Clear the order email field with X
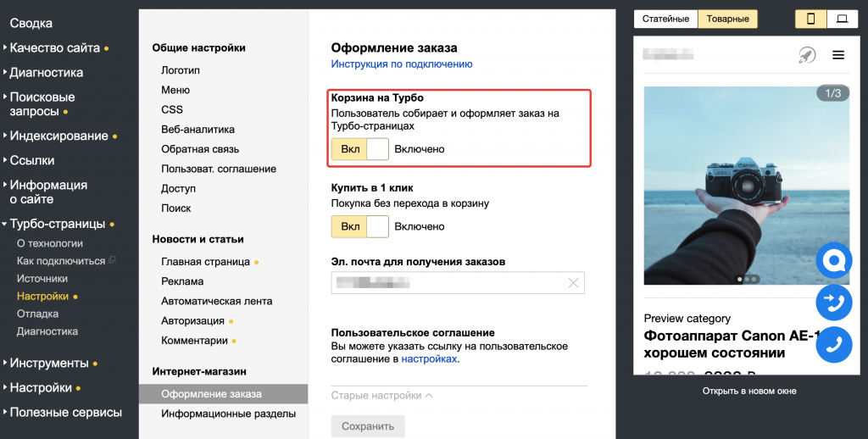This screenshot has width=868, height=439. (573, 283)
